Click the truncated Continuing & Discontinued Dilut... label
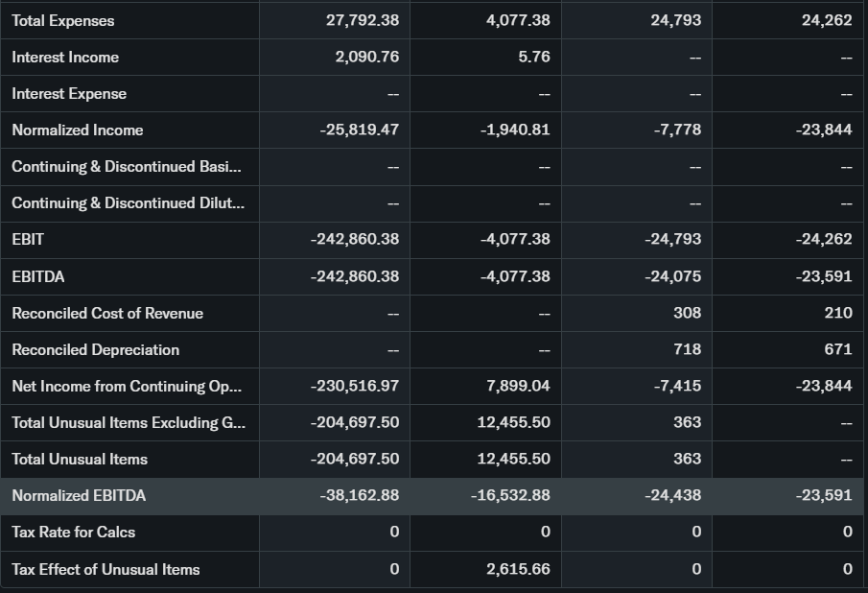The width and height of the screenshot is (868, 593). click(128, 202)
